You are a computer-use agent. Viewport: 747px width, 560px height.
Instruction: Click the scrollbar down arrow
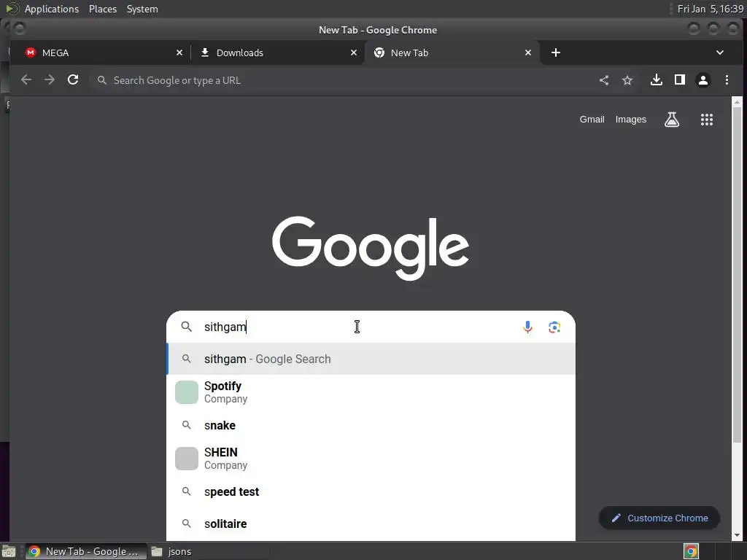click(737, 535)
